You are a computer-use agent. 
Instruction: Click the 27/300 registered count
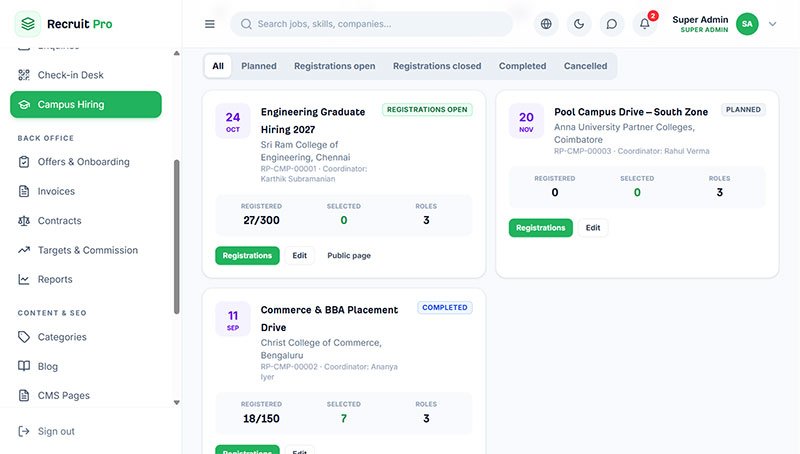pyautogui.click(x=261, y=220)
